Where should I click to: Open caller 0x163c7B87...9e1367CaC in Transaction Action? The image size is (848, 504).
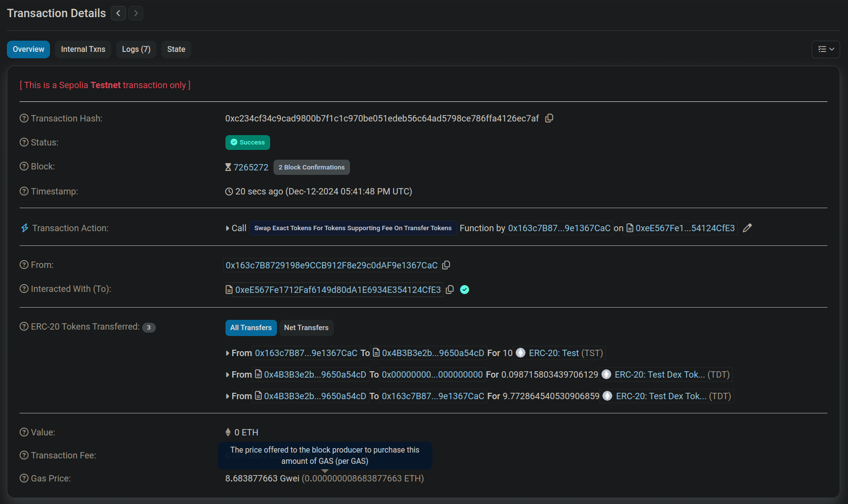pos(559,228)
